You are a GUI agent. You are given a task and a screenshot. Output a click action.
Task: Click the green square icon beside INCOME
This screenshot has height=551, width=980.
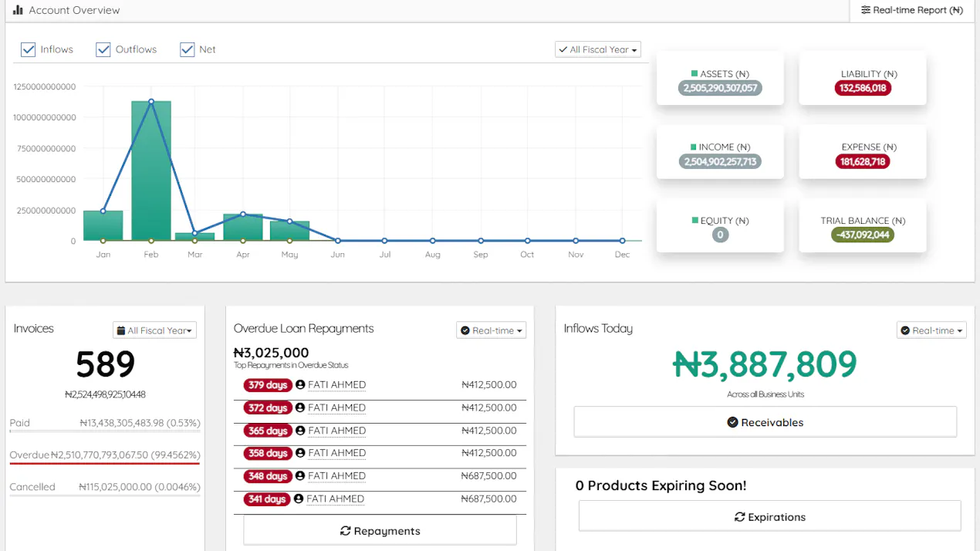tap(694, 147)
